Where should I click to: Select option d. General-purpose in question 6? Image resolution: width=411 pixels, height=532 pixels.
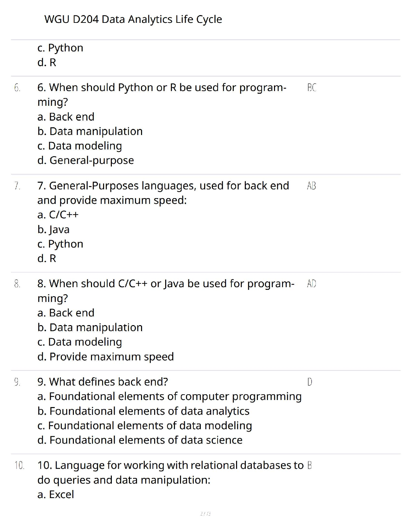(86, 161)
